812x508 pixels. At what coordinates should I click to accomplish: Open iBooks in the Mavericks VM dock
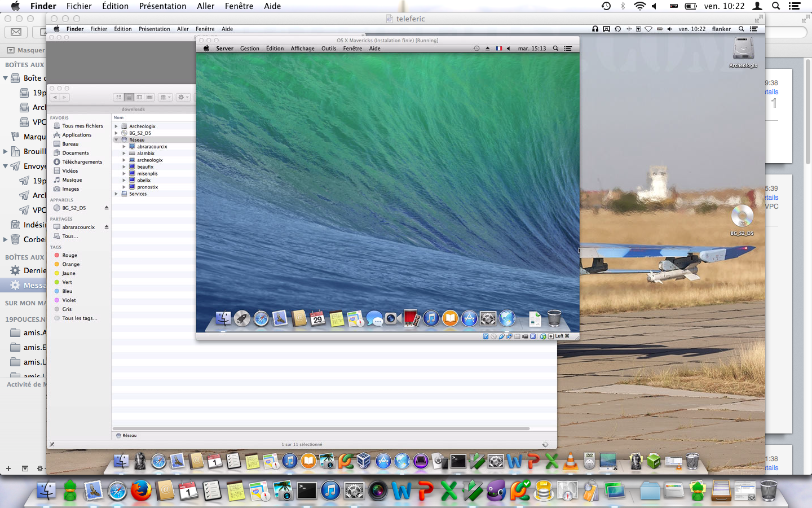pos(450,319)
